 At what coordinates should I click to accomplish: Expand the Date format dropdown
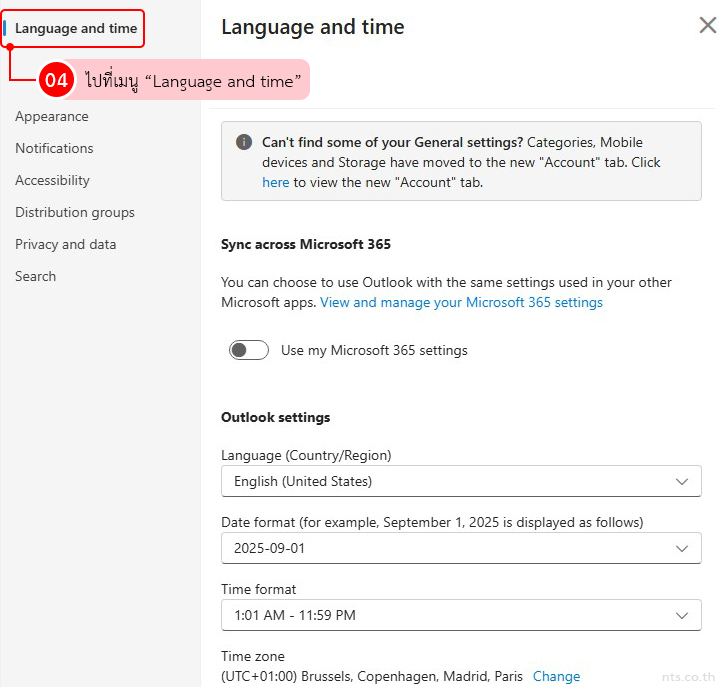(461, 548)
